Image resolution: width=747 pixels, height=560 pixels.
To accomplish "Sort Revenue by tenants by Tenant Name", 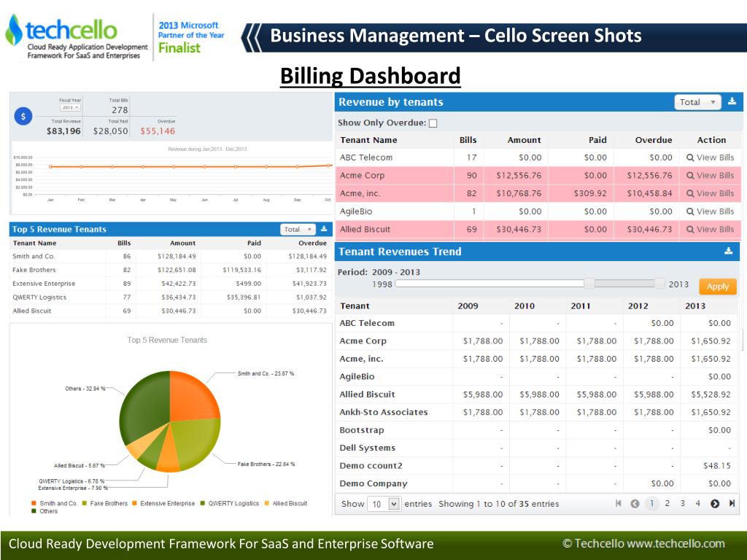I will 368,140.
